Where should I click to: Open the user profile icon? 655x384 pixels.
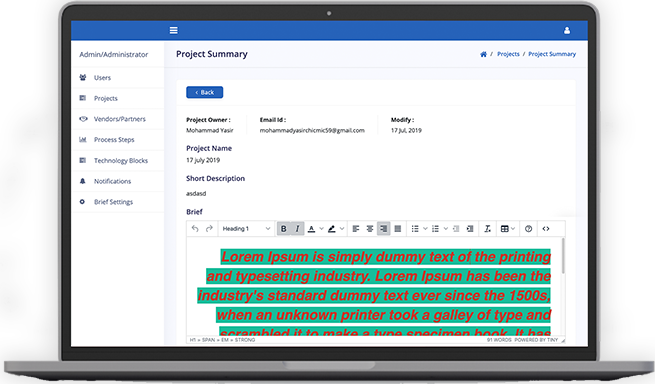pyautogui.click(x=567, y=31)
